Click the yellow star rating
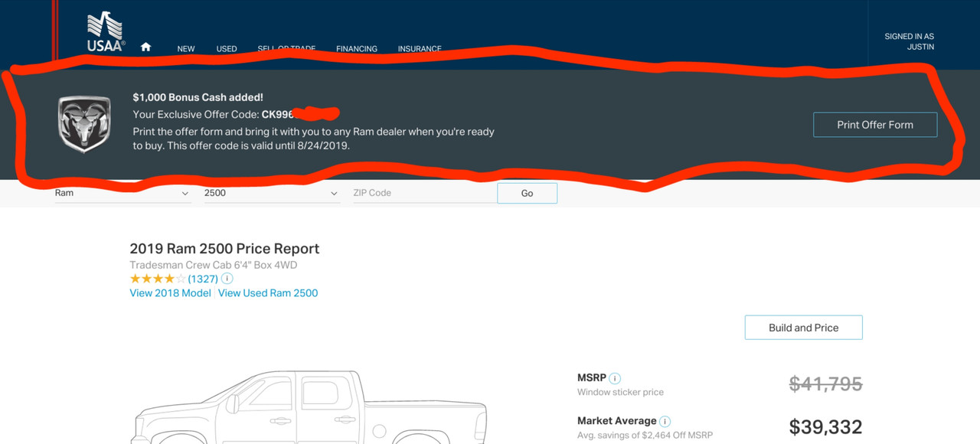The height and width of the screenshot is (444, 980). click(x=158, y=279)
